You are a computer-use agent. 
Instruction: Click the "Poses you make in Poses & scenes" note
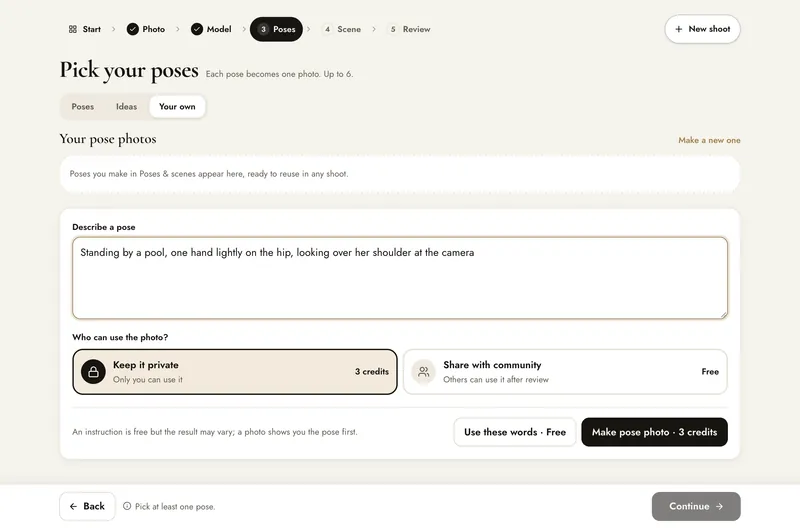coord(209,174)
